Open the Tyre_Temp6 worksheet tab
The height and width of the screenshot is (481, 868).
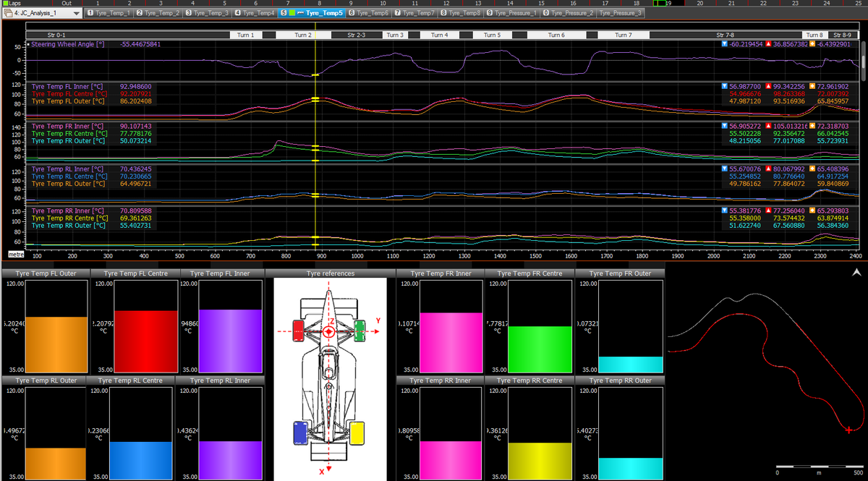pyautogui.click(x=369, y=13)
